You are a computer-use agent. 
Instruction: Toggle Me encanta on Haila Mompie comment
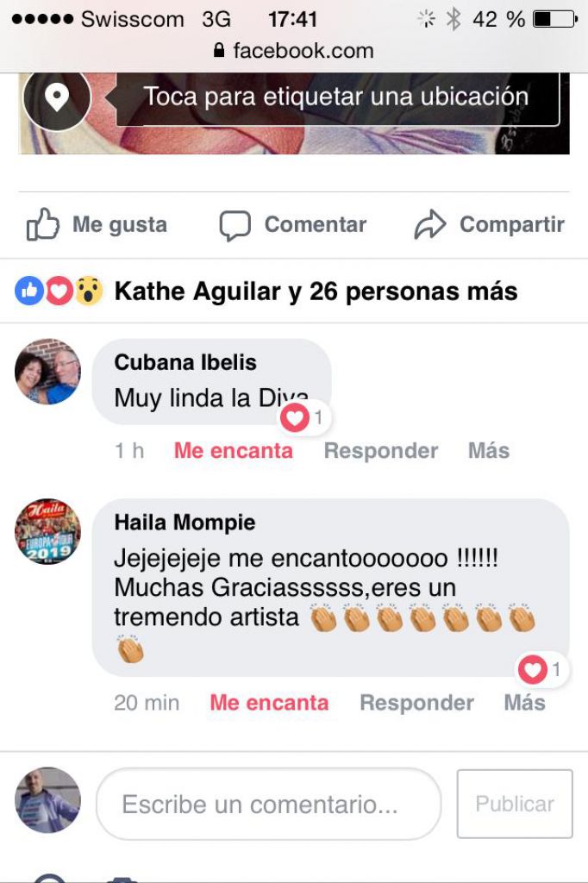269,703
